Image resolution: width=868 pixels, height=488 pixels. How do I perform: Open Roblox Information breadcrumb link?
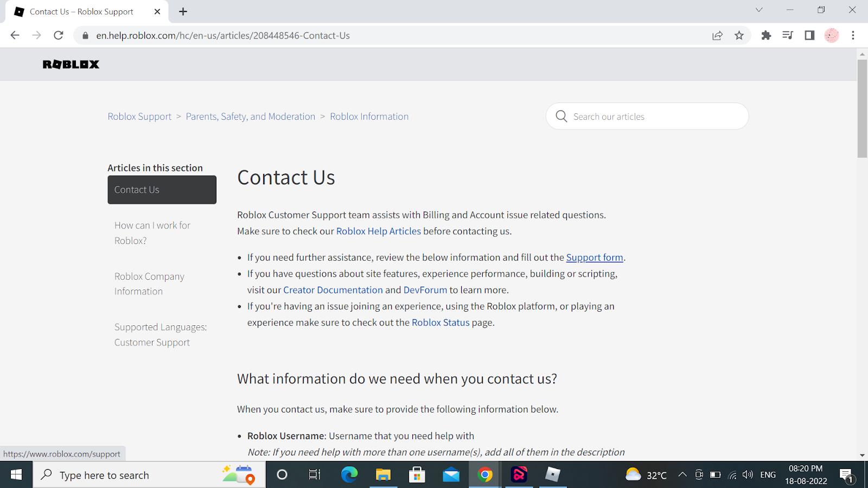pyautogui.click(x=369, y=116)
